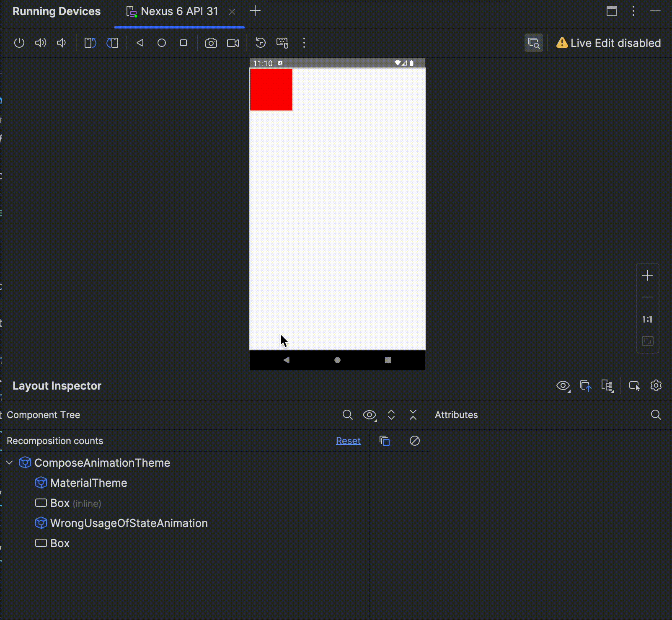Toggle select-view-on-device cursor icon
This screenshot has height=620, width=672.
click(635, 386)
